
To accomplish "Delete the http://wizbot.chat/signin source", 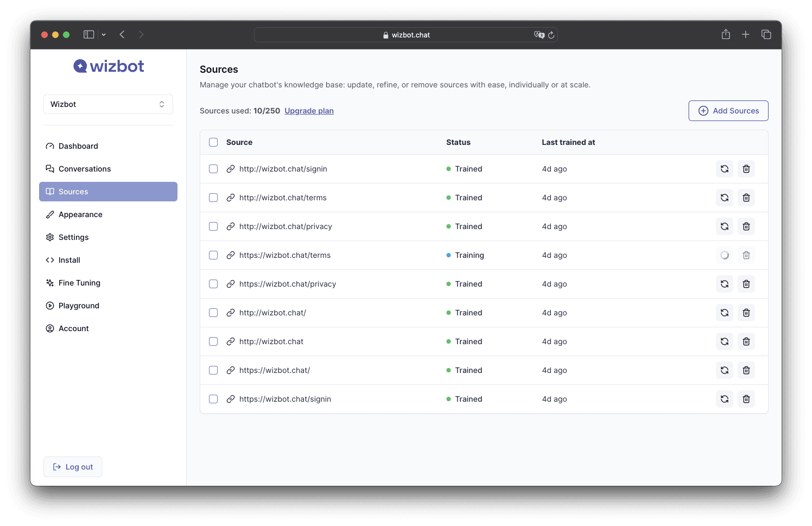I will (x=746, y=169).
